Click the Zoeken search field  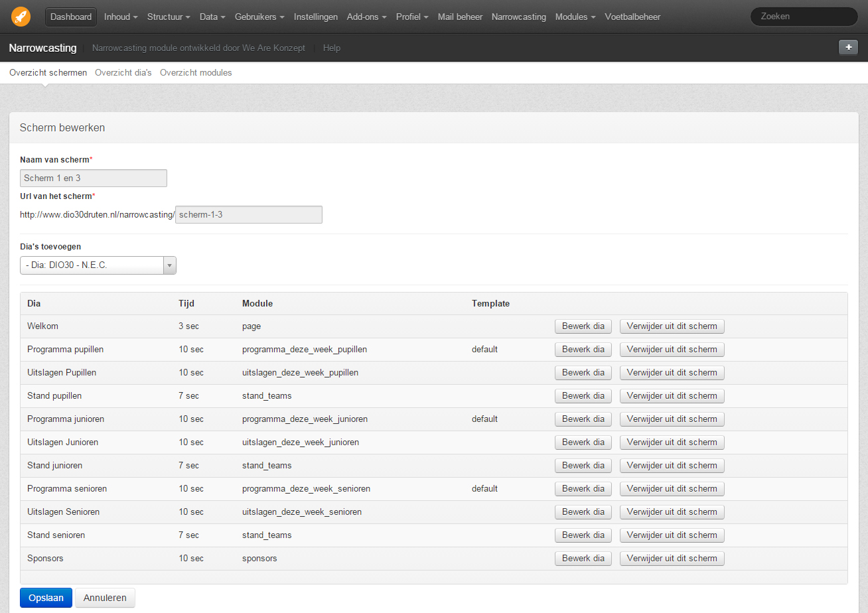pos(804,17)
